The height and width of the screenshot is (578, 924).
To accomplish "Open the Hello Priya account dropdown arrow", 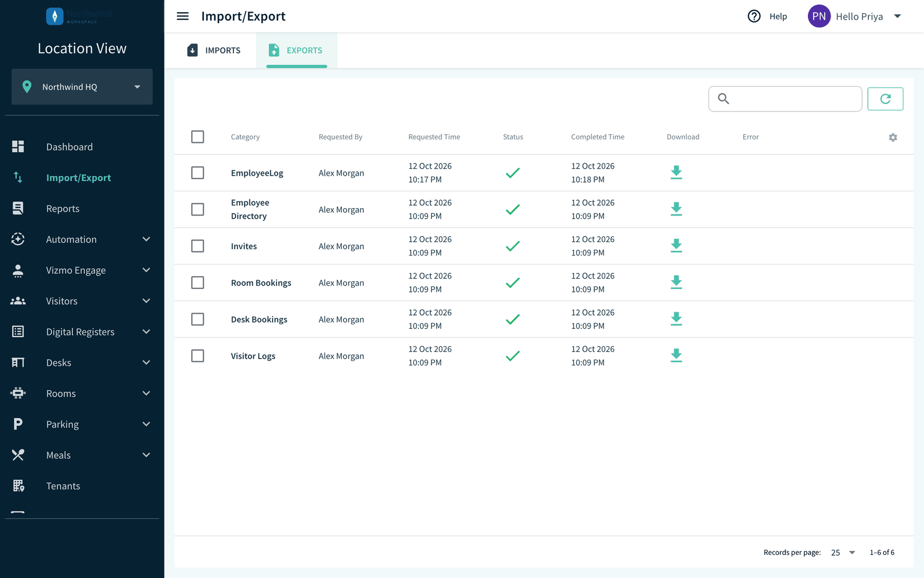I will point(897,16).
